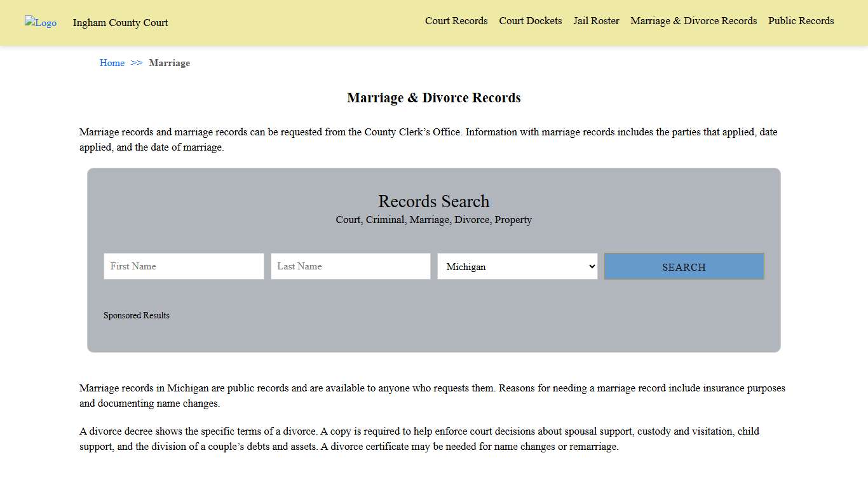868x488 pixels.
Task: Click the broken Logo image placeholder
Action: tap(40, 23)
